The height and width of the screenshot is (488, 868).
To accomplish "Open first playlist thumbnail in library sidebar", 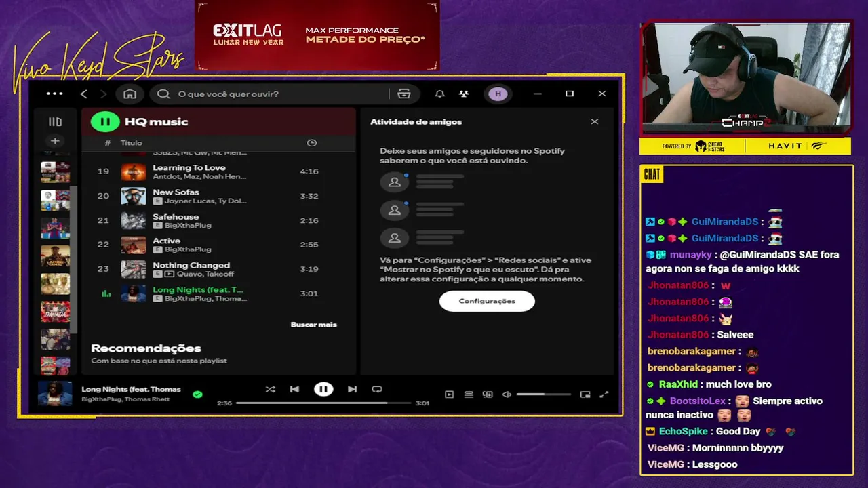I will click(x=55, y=172).
